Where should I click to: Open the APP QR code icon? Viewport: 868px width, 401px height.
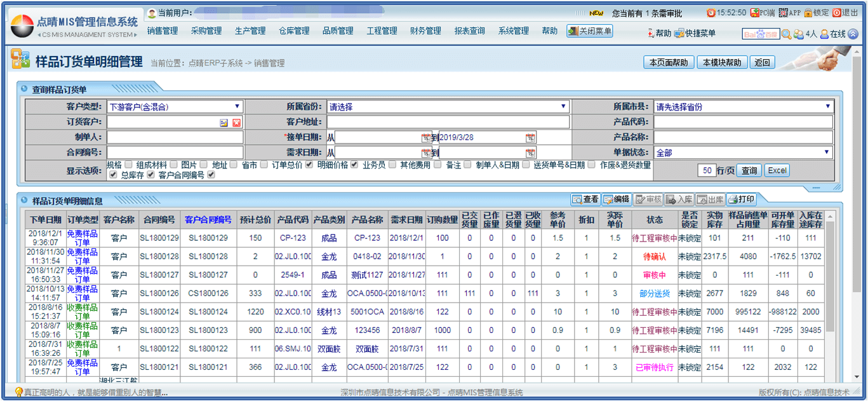coord(783,13)
